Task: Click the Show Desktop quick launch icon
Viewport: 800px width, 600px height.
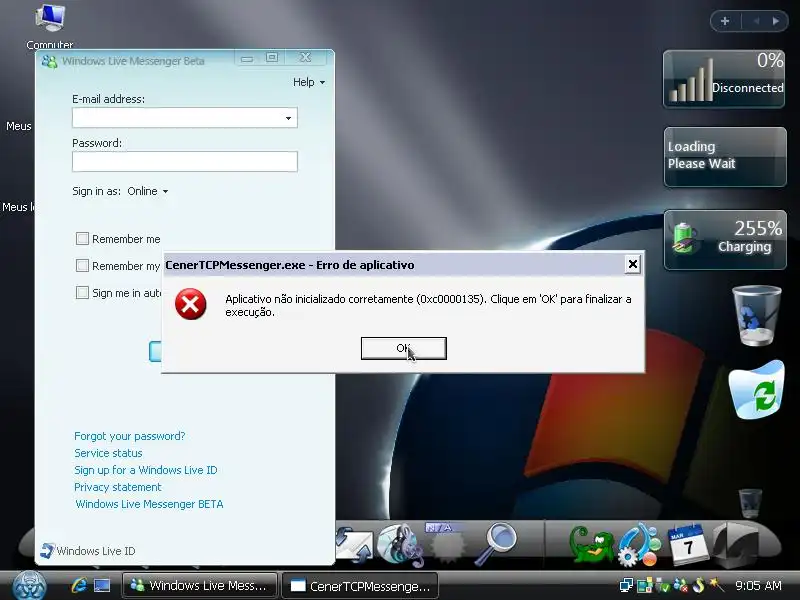Action: [102, 585]
